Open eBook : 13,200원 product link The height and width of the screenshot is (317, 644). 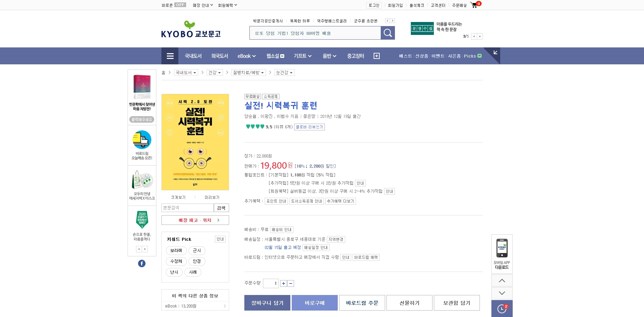pos(195,306)
